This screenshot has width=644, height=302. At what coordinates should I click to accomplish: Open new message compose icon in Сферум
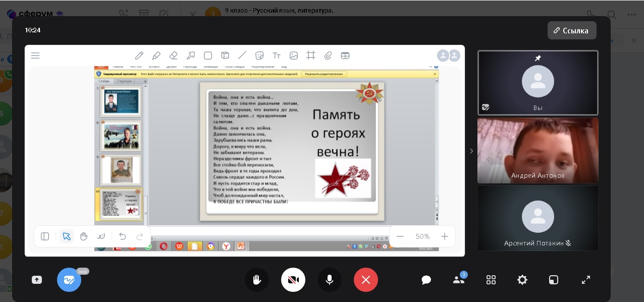[164, 14]
